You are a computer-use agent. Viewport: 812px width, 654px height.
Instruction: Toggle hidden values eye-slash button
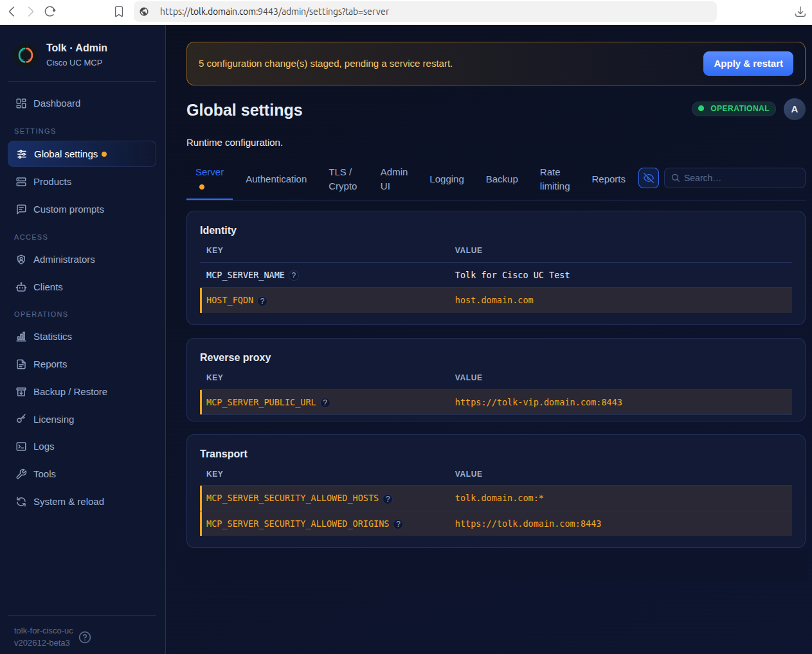(x=649, y=178)
